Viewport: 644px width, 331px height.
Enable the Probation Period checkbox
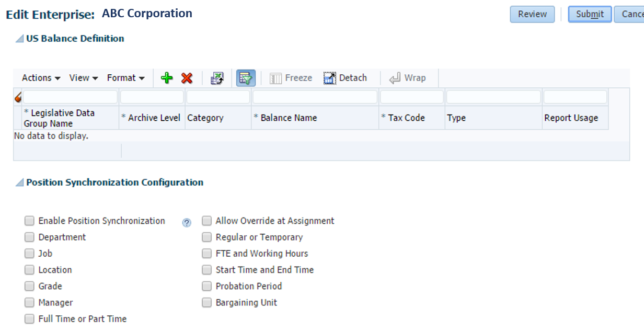click(206, 286)
